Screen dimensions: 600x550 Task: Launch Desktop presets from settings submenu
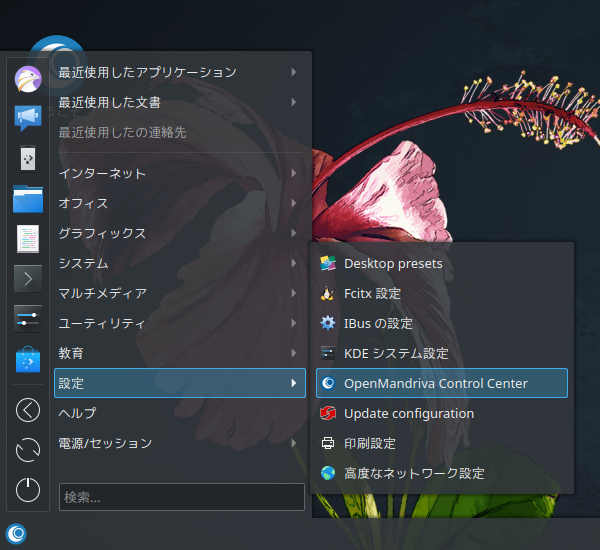pyautogui.click(x=442, y=263)
